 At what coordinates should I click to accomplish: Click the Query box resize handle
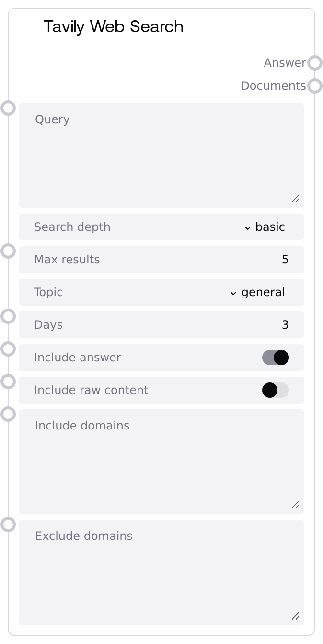(296, 199)
